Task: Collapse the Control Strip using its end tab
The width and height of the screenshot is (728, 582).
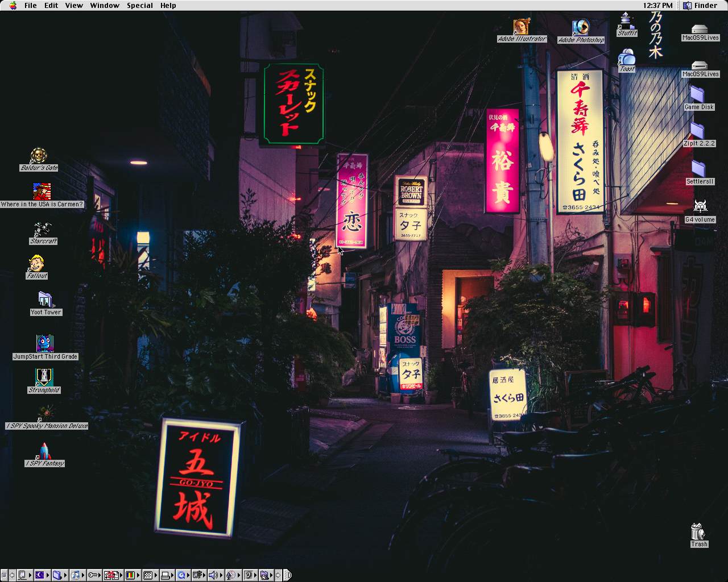Action: coord(287,575)
